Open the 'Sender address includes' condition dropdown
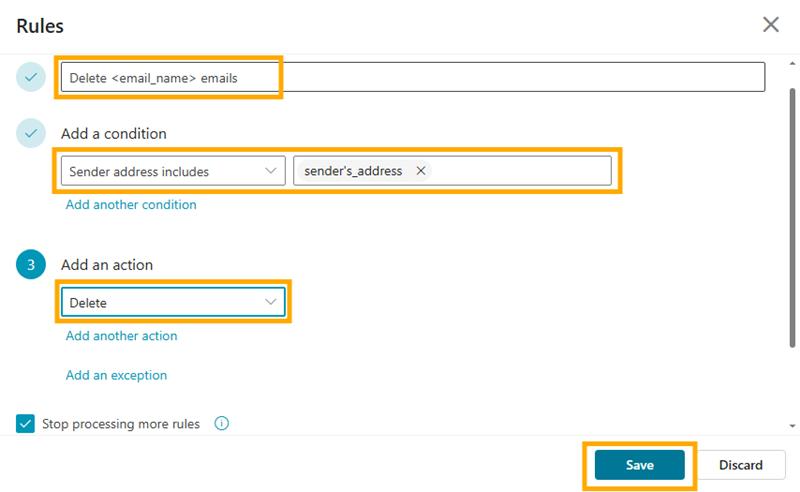The width and height of the screenshot is (800, 492). [173, 171]
